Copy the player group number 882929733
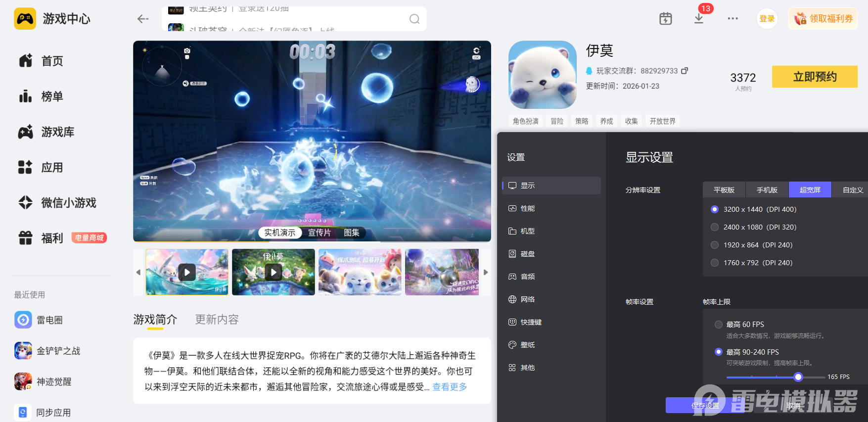The width and height of the screenshot is (868, 422). (685, 71)
